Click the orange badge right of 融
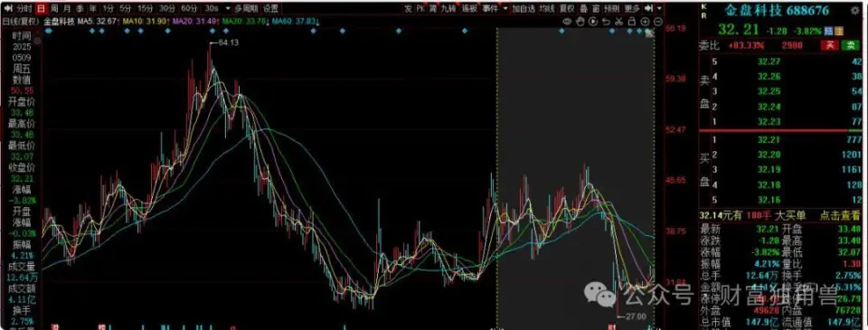Viewport: 868px width, 330px height. click(839, 31)
